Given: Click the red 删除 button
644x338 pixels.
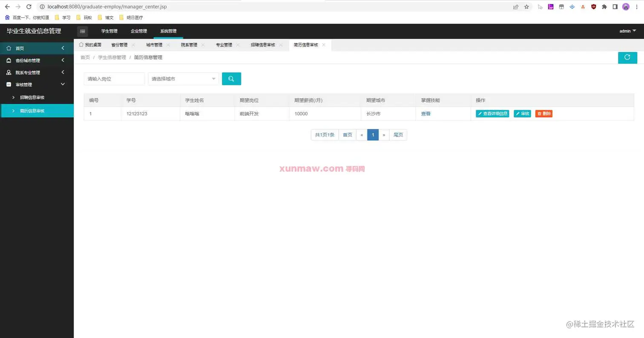Looking at the screenshot, I should 544,114.
